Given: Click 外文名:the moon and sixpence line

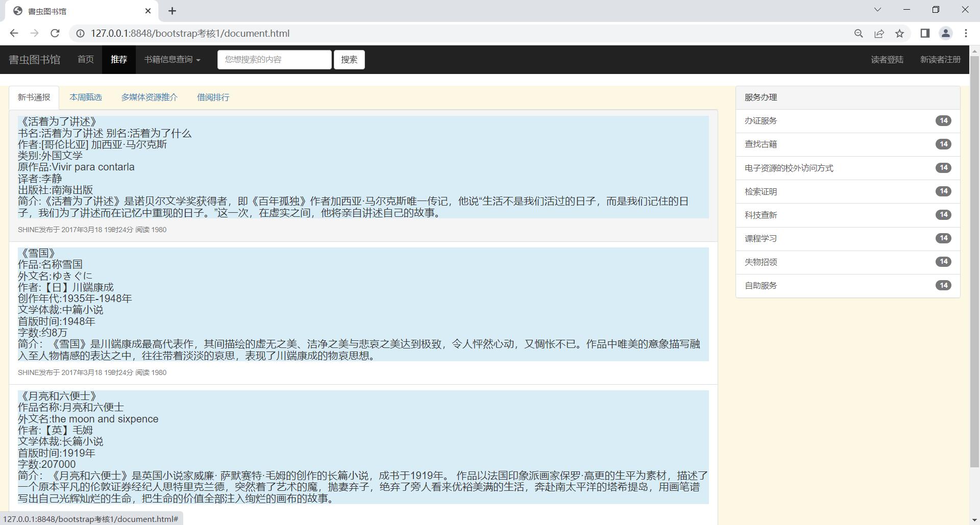Looking at the screenshot, I should (88, 419).
